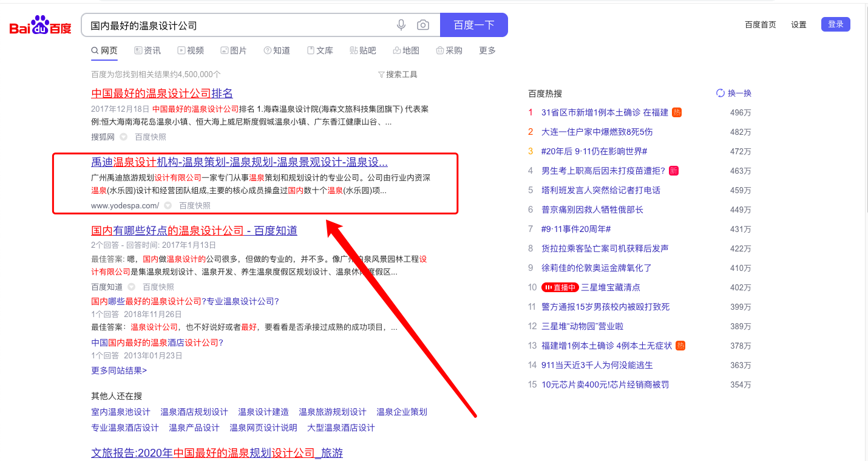The width and height of the screenshot is (868, 461).
Task: Click the 百度热搜 heading
Action: pos(545,94)
